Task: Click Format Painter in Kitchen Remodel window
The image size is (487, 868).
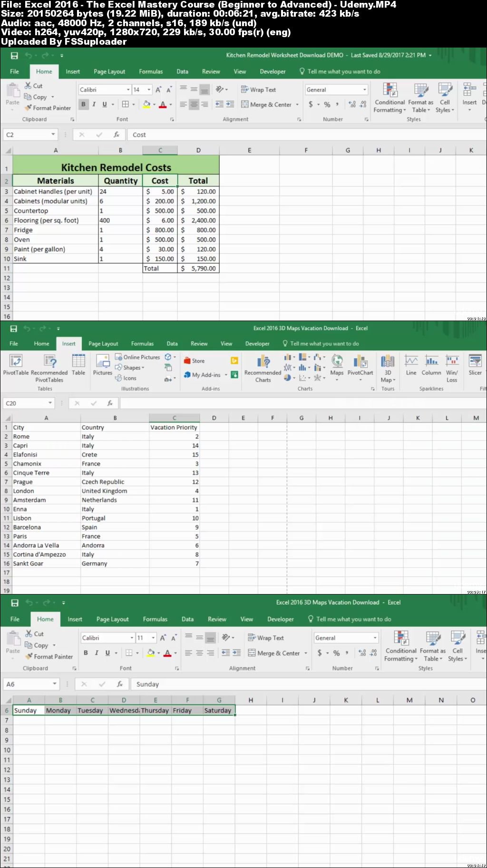Action: pyautogui.click(x=48, y=108)
